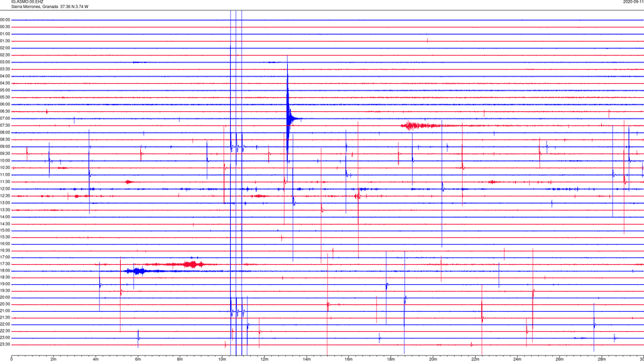Select the 08:30 trace time label
Viewport: 644px width, 362px height.
point(5,139)
